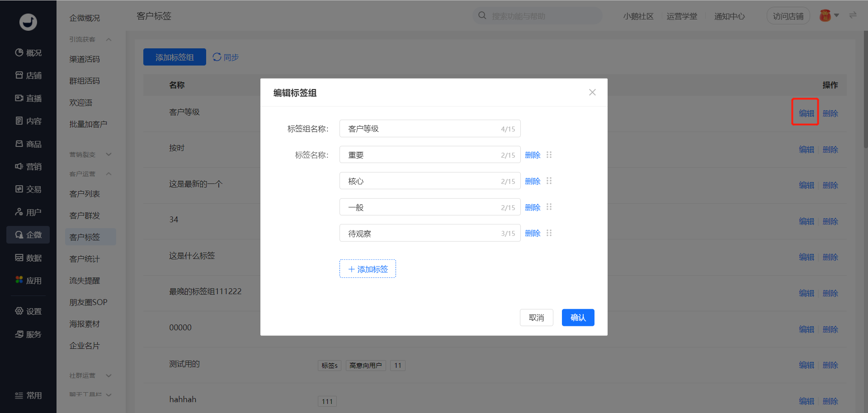The image size is (868, 413).
Task: Open 常用 at sidebar bottom
Action: [28, 395]
